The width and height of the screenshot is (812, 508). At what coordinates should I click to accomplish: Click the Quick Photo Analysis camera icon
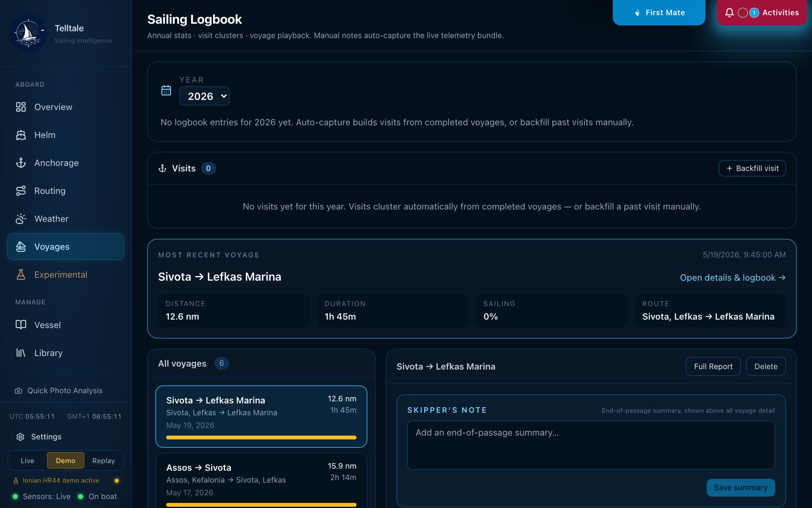18,391
